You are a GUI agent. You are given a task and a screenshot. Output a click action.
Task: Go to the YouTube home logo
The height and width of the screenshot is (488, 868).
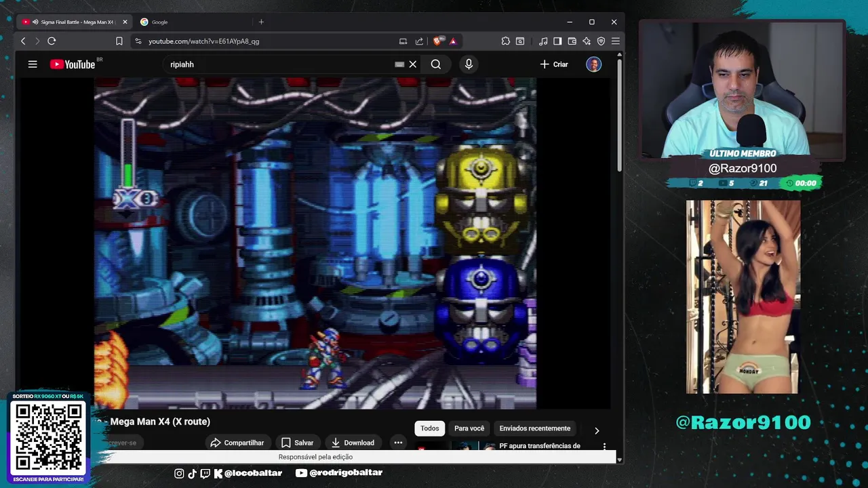(x=73, y=64)
